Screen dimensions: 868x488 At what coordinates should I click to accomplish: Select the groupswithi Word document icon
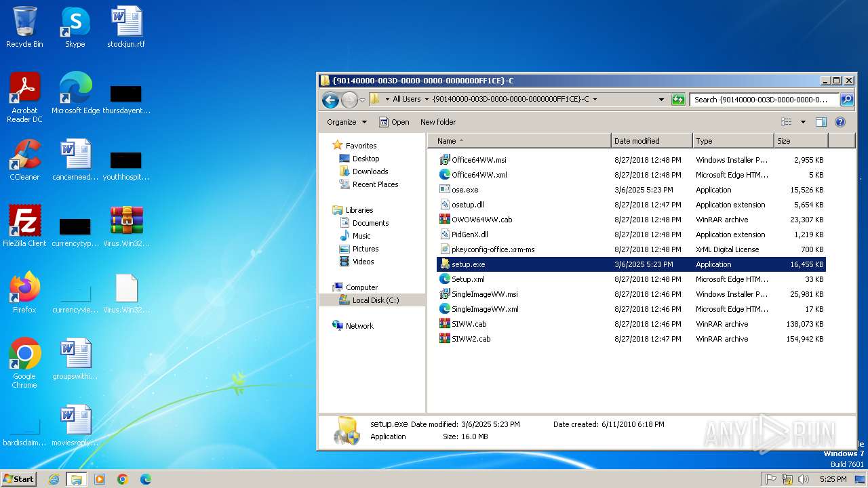point(75,359)
